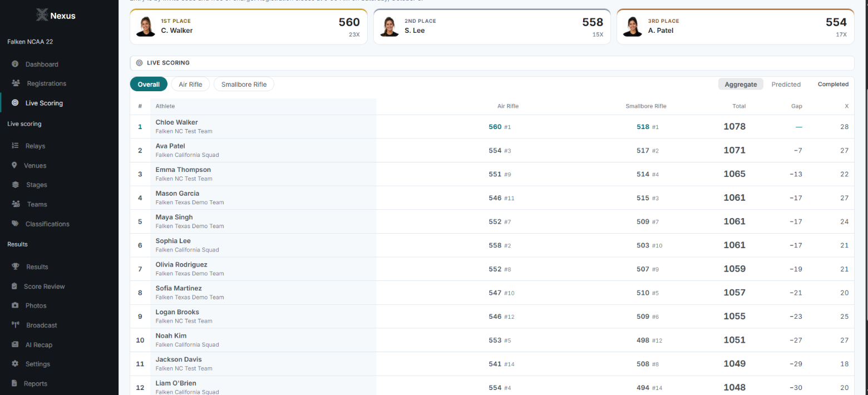Click Chloe Walker's name in the table
The width and height of the screenshot is (868, 395).
point(176,122)
